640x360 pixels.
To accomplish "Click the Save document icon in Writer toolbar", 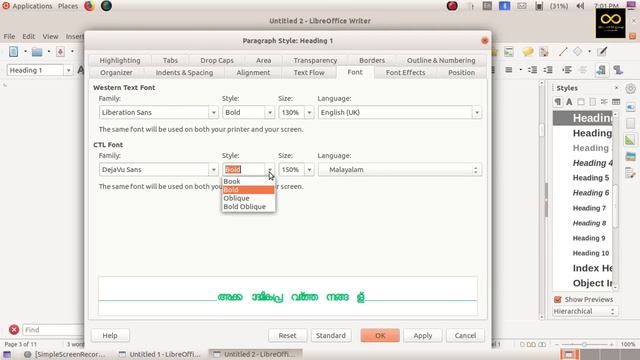I will [x=60, y=52].
